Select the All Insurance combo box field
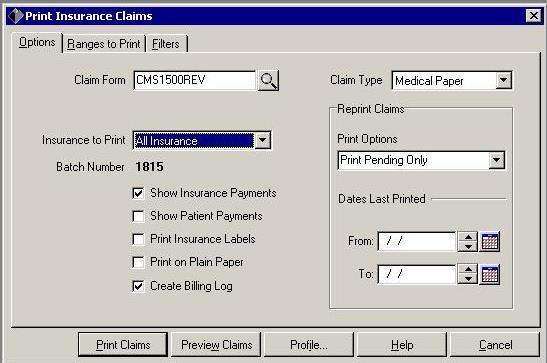This screenshot has width=547, height=363. click(202, 141)
